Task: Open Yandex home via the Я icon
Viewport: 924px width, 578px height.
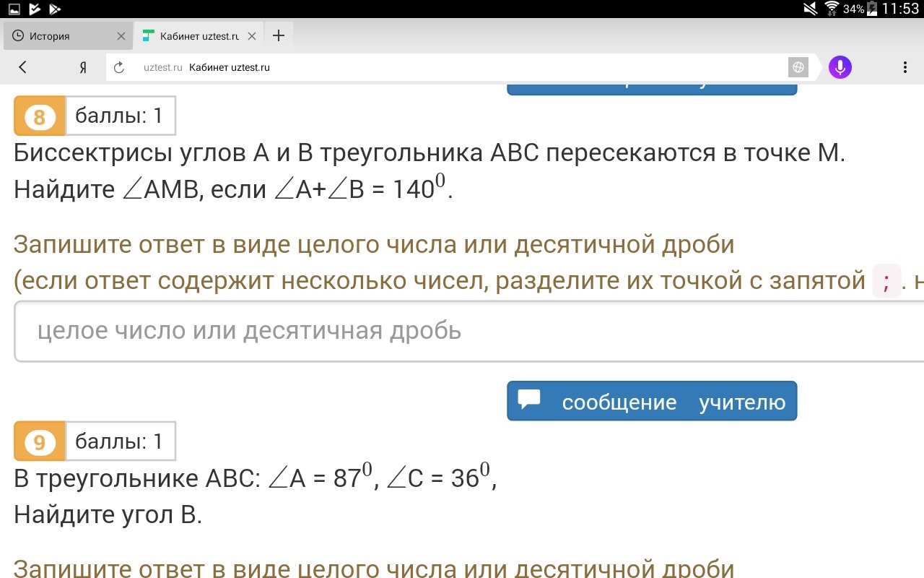Action: 83,67
